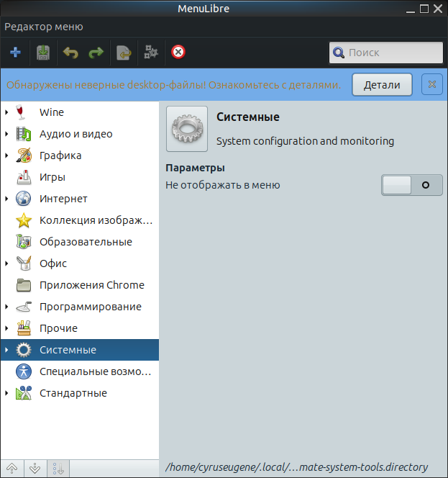The image size is (448, 478).
Task: Select the Образовательные row
Action: point(80,242)
